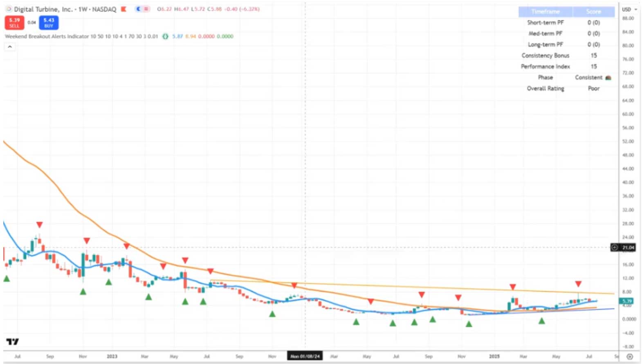Click the Weekend Breakout Alerts Indicator name

47,36
